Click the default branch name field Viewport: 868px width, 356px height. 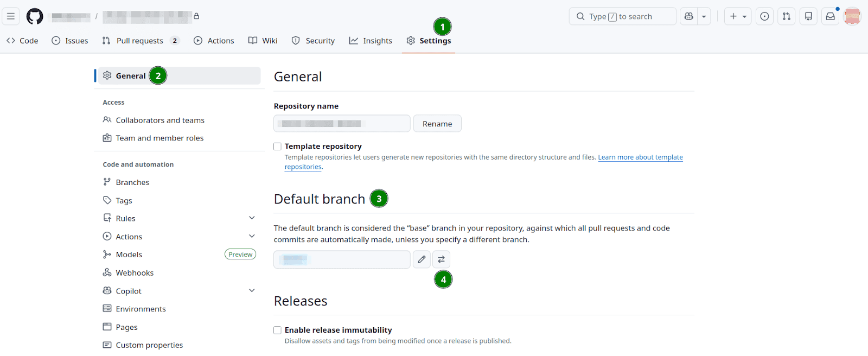[342, 259]
